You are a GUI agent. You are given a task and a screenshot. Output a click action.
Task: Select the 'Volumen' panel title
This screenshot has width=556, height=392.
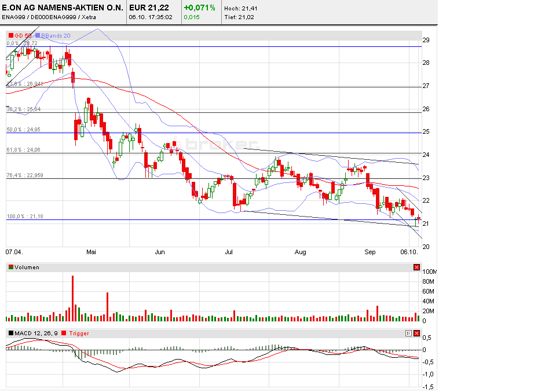pos(27,268)
